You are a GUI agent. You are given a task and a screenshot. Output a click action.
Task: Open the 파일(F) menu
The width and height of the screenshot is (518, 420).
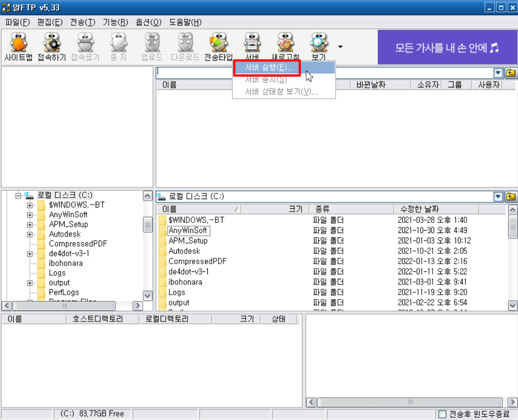[17, 22]
